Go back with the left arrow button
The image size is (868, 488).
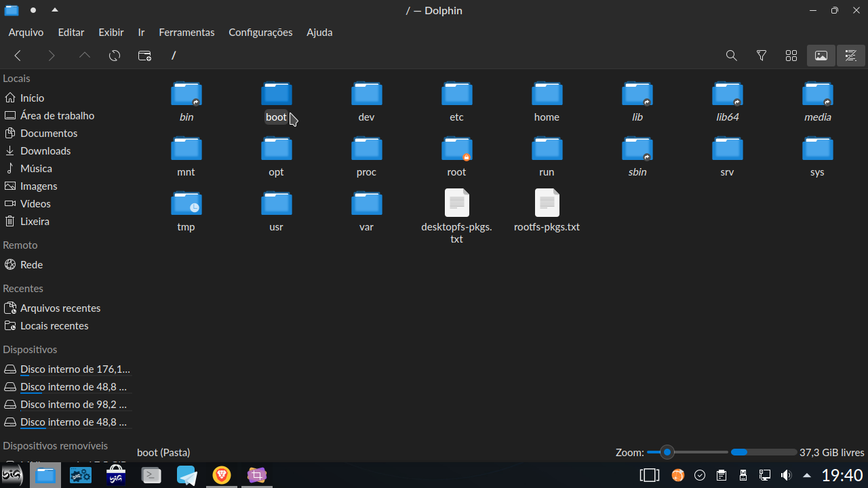[18, 56]
